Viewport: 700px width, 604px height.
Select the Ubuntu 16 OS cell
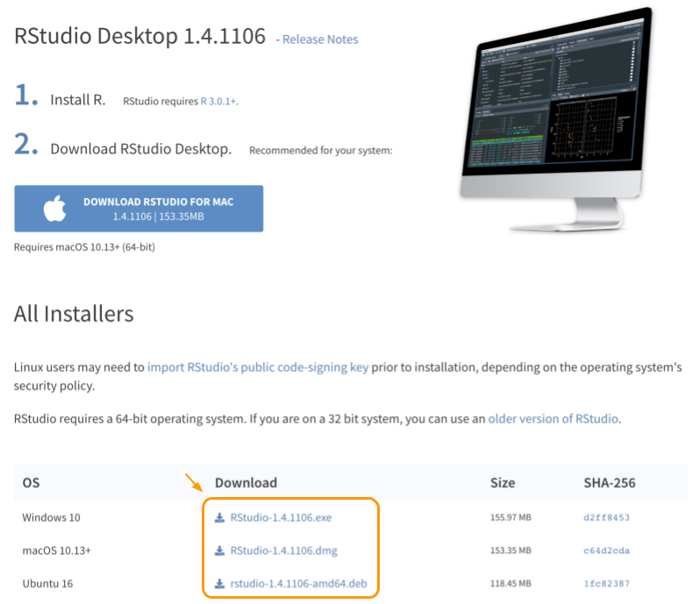tap(47, 584)
